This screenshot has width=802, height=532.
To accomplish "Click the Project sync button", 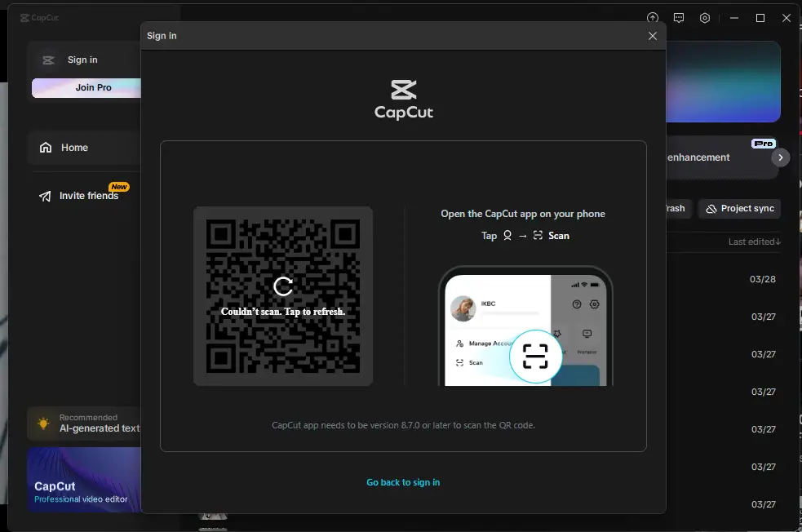I will pos(740,209).
